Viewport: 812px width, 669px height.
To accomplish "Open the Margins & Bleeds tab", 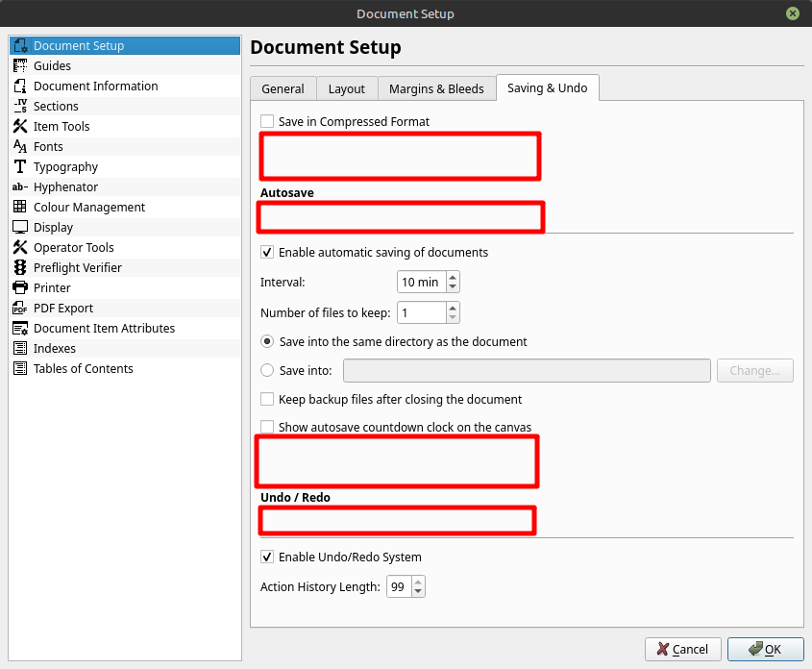I will [x=436, y=88].
